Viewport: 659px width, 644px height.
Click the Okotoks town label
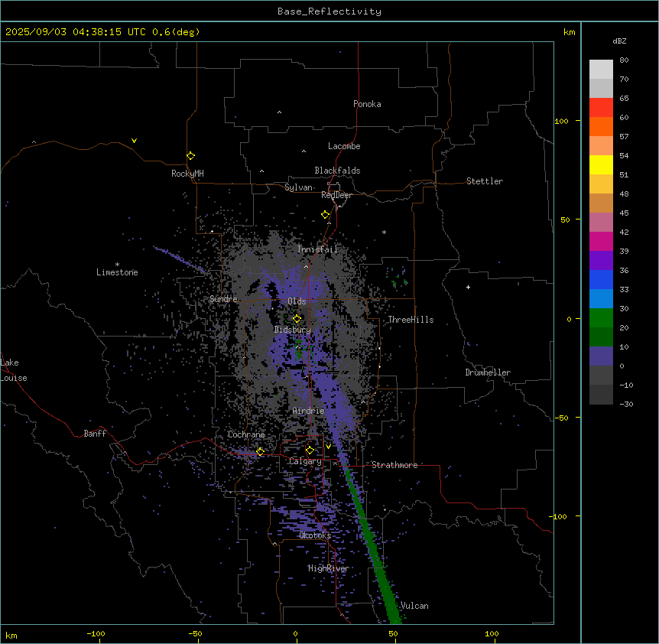[x=315, y=535]
